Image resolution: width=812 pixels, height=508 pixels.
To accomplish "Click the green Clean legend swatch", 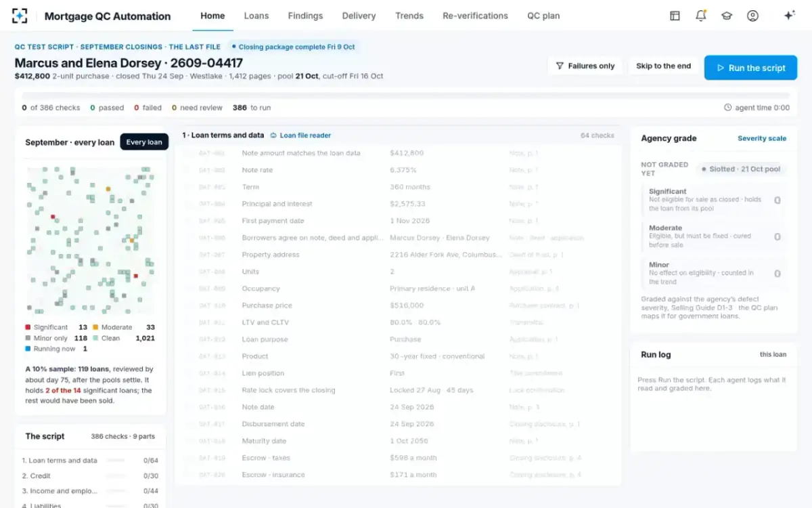I will 95,338.
